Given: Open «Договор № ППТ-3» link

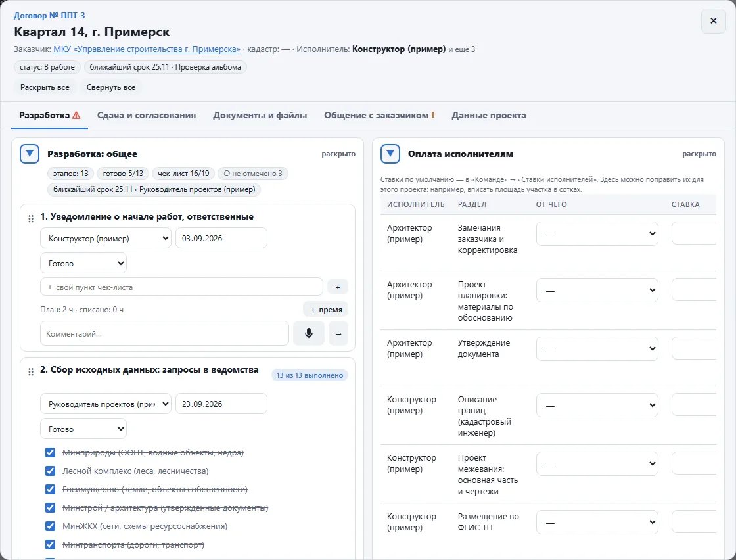Looking at the screenshot, I should point(49,16).
